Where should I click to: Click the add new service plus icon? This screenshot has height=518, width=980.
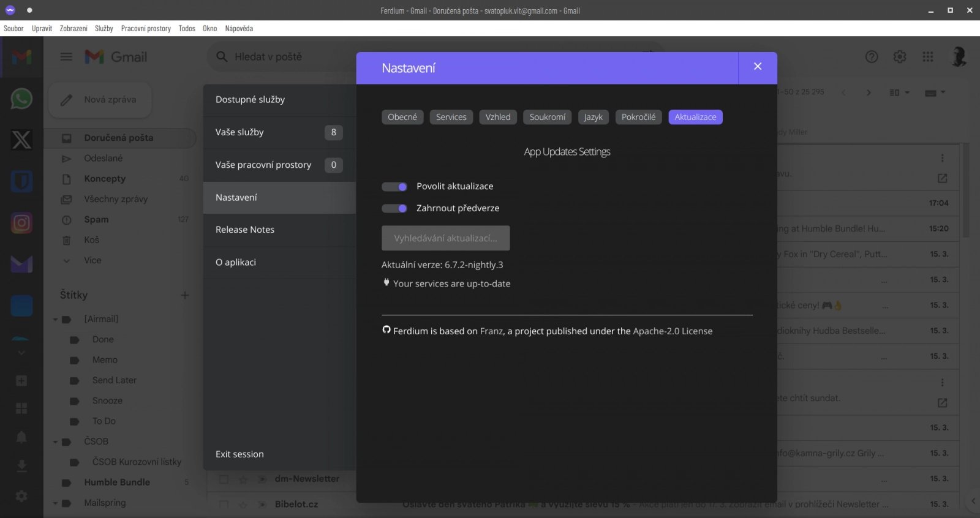coord(21,381)
